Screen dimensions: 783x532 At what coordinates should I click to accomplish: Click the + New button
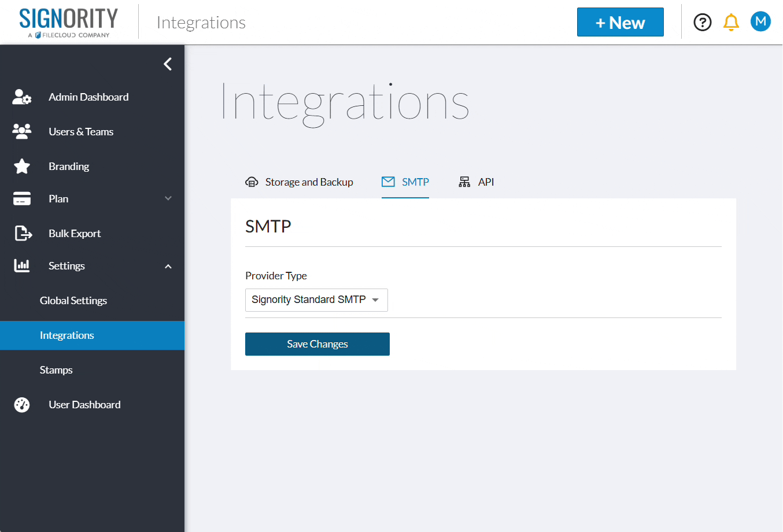pyautogui.click(x=620, y=23)
